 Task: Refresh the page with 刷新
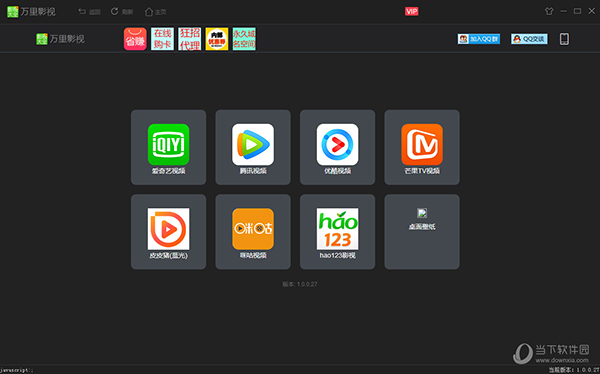pyautogui.click(x=122, y=12)
